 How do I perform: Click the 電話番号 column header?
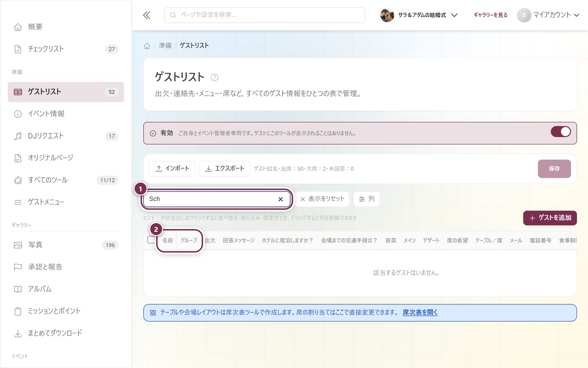541,240
